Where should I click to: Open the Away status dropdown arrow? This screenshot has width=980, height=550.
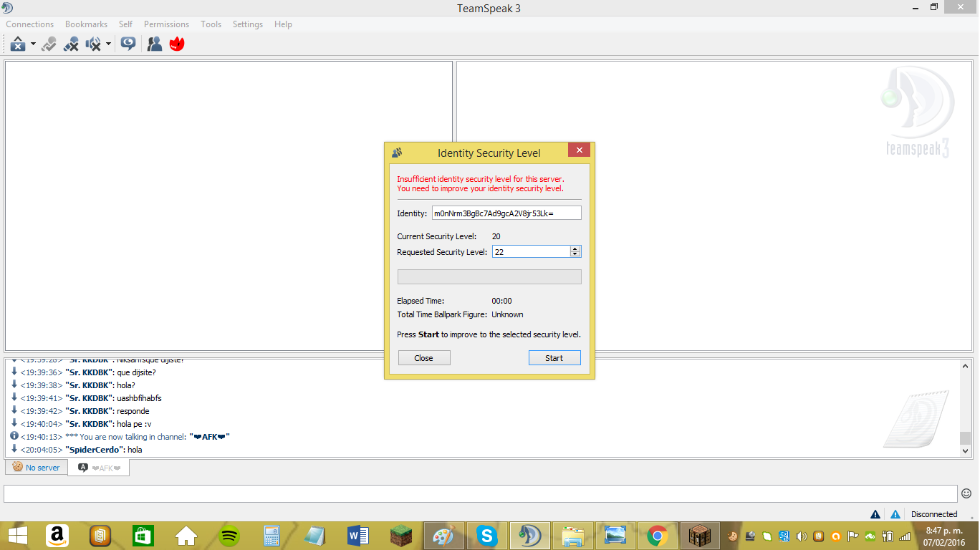tap(33, 44)
